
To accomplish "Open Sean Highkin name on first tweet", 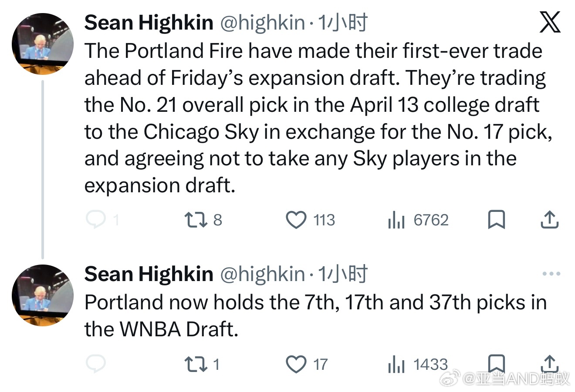I will (x=149, y=23).
